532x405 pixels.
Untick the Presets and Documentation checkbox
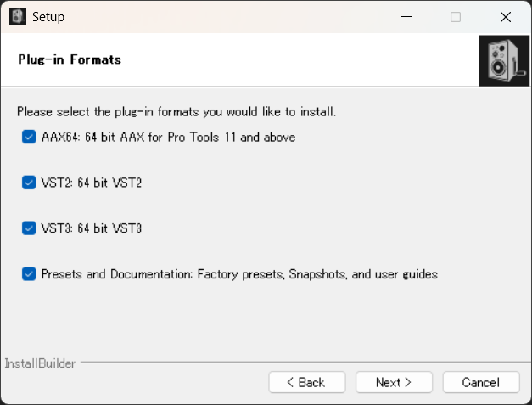(29, 274)
